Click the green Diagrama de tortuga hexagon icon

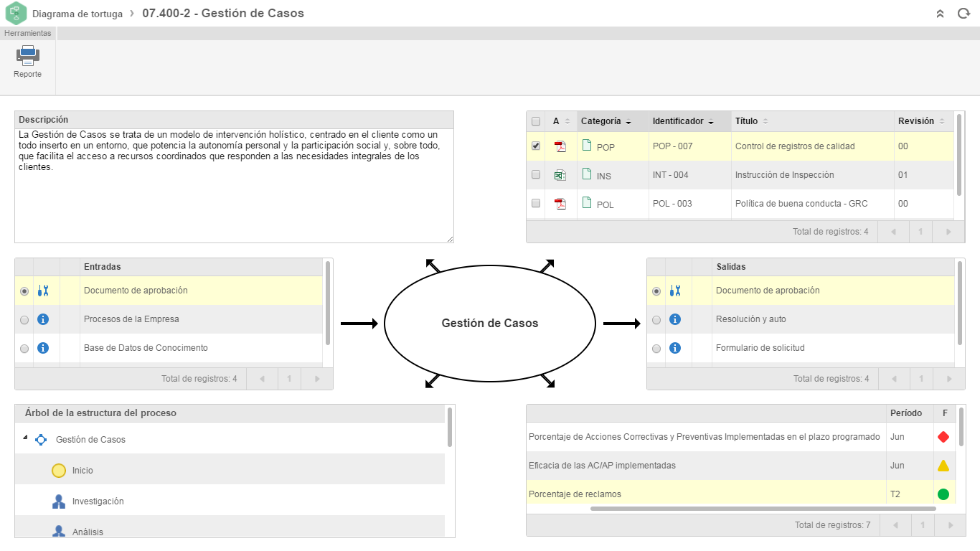pos(16,14)
